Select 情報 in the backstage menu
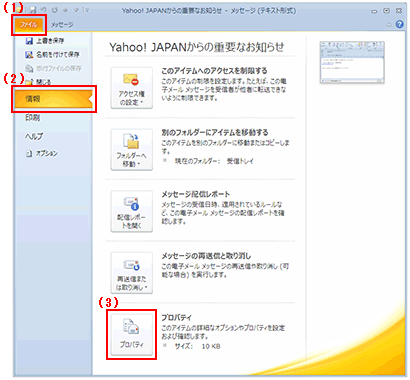This screenshot has height=380, width=410. coord(53,99)
